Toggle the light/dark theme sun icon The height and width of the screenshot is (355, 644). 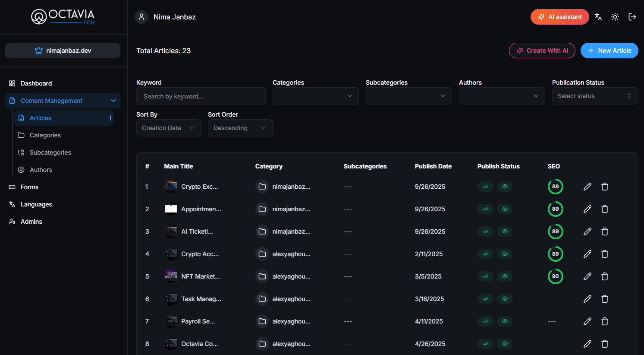615,17
